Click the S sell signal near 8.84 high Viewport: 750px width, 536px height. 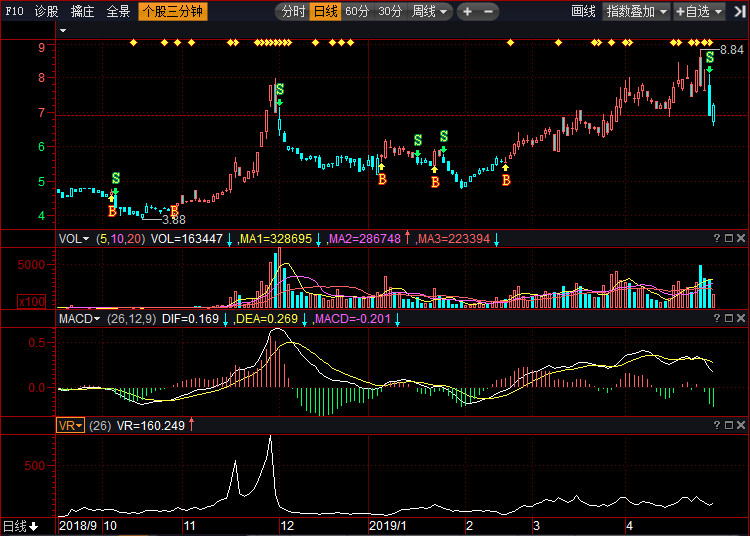pos(710,57)
